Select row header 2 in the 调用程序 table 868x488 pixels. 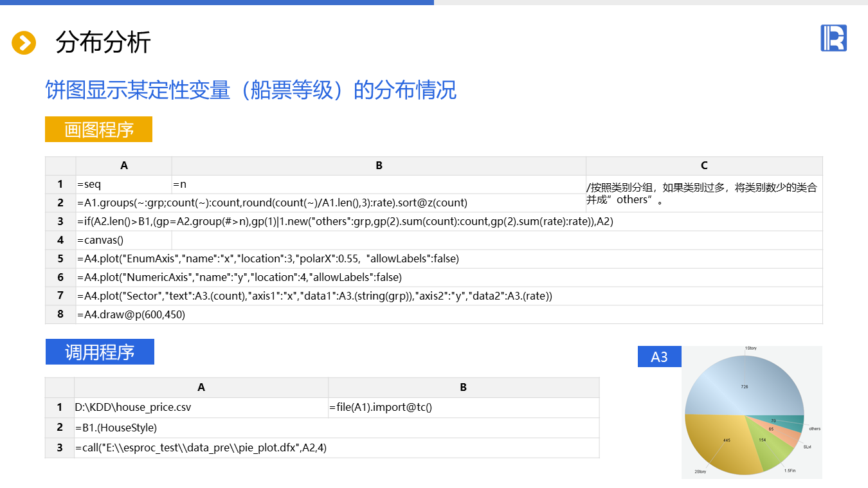pos(60,428)
